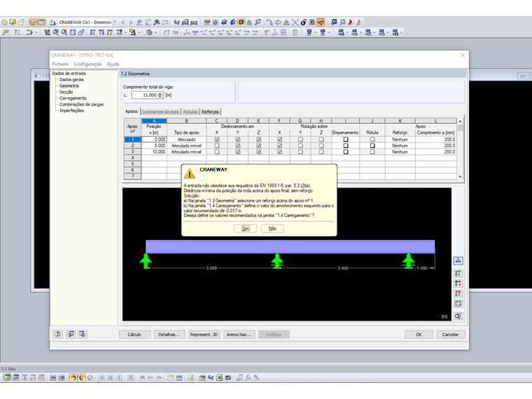Screen dimensions: 532x399
Task: Click top icon right of beam graphic
Action: click(458, 260)
